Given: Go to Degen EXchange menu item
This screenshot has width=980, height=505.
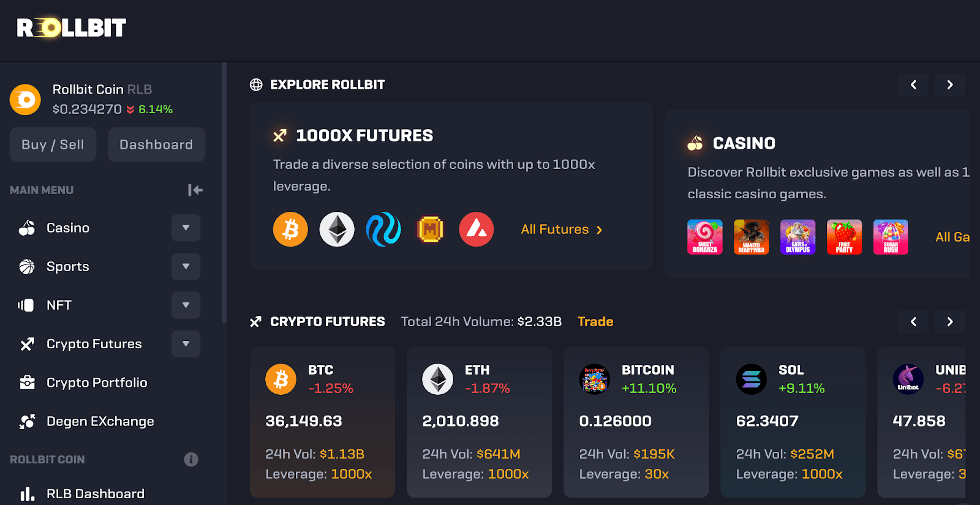Looking at the screenshot, I should point(100,421).
